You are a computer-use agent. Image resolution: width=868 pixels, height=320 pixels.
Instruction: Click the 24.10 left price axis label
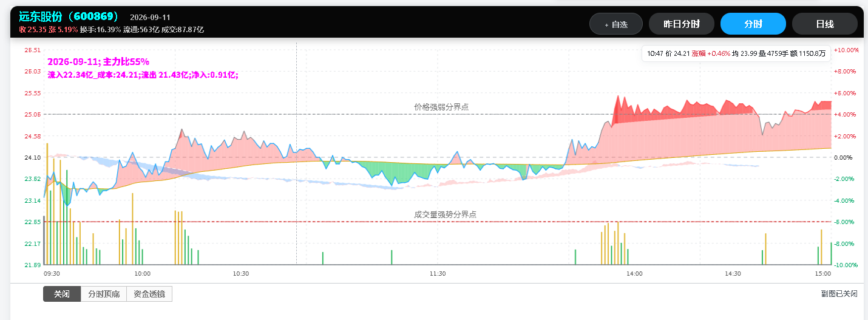click(32, 157)
